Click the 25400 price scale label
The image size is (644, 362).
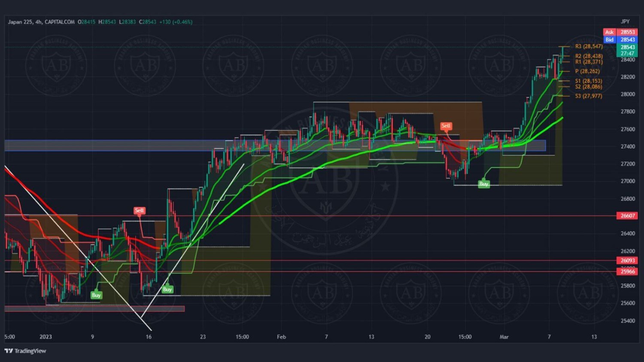point(628,321)
